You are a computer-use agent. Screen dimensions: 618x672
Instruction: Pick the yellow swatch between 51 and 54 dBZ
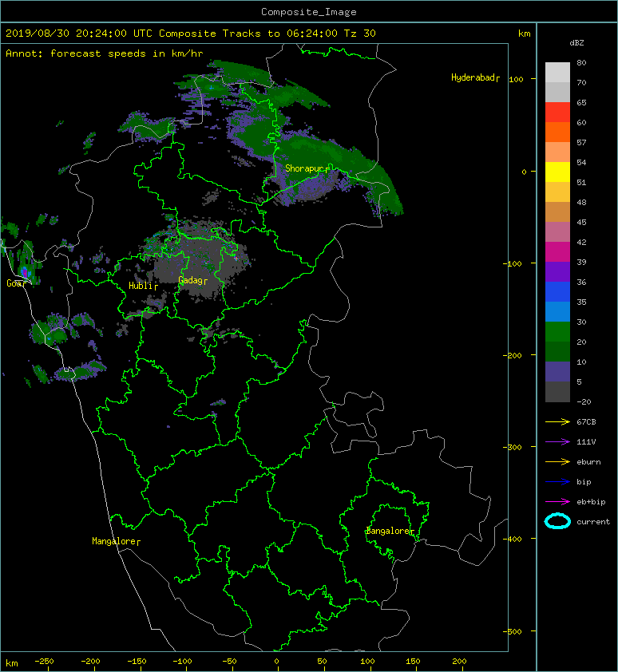557,172
